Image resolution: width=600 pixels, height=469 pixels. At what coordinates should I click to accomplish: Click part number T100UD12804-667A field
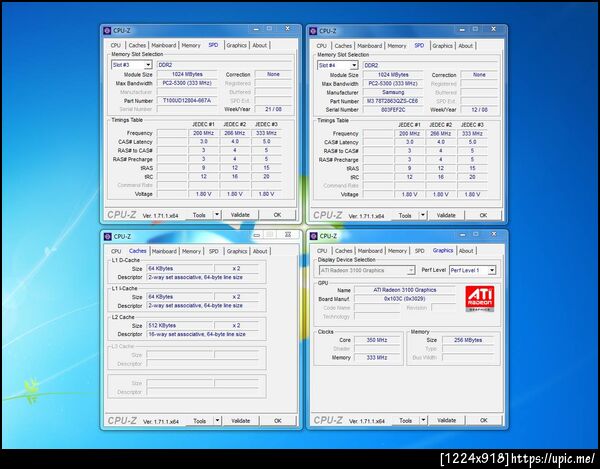point(187,101)
